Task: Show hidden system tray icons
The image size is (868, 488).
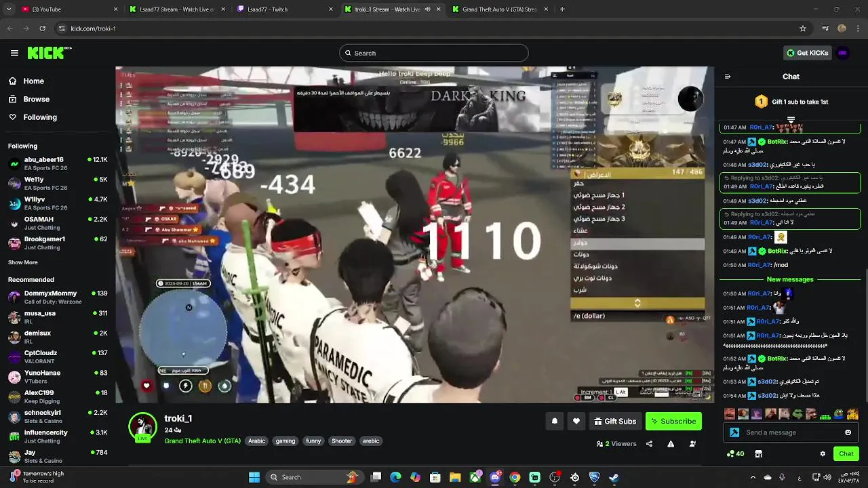Action: click(x=753, y=477)
